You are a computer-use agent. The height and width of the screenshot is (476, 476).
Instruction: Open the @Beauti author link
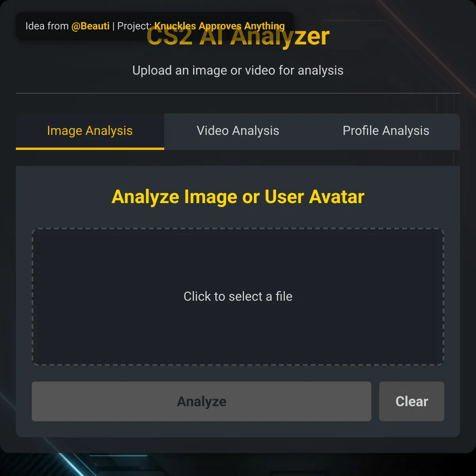click(x=90, y=26)
